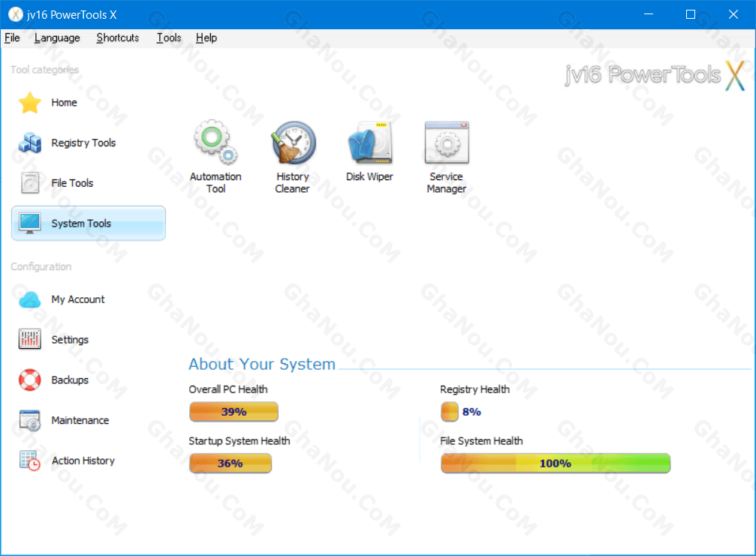The image size is (756, 556).
Task: Click the History Cleaner label
Action: tap(292, 182)
